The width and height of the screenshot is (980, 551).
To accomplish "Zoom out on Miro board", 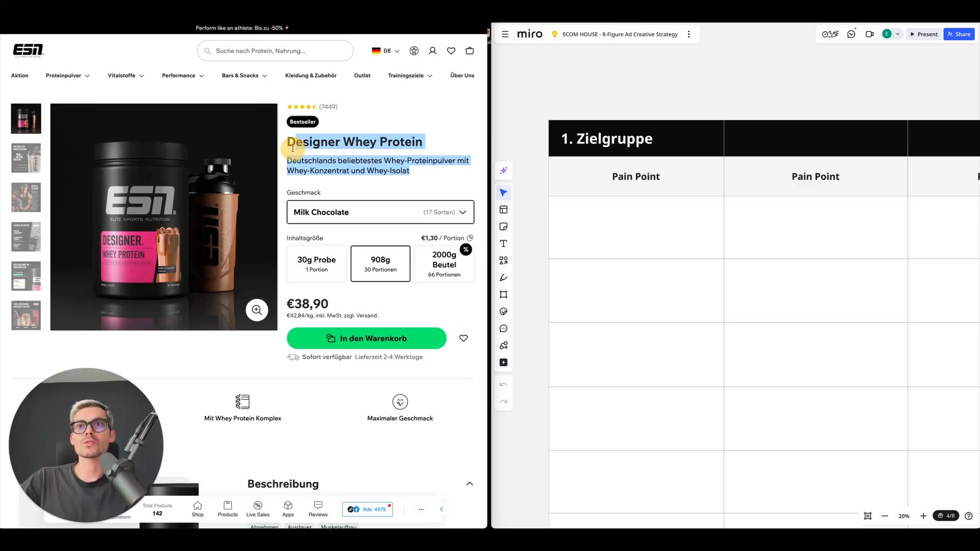I will pos(885,516).
